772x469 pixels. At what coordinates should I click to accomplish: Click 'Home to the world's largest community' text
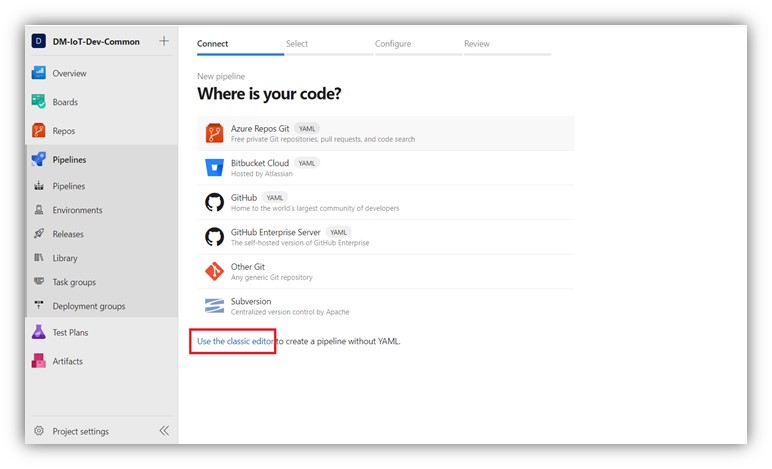[315, 208]
